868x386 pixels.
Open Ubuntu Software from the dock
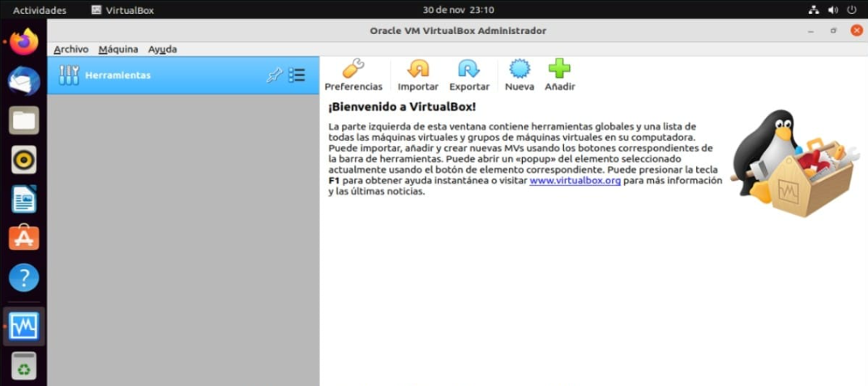pyautogui.click(x=24, y=238)
